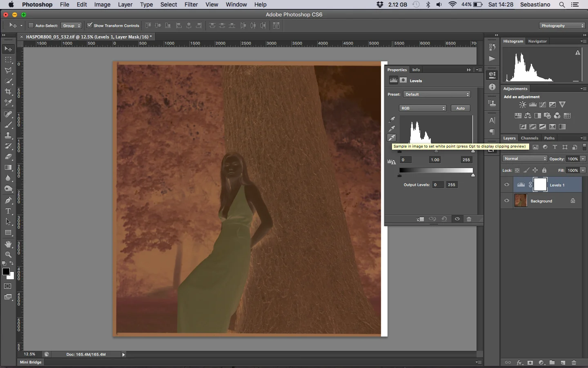The width and height of the screenshot is (588, 368).
Task: Add a Color Balance adjustment
Action: (x=528, y=116)
